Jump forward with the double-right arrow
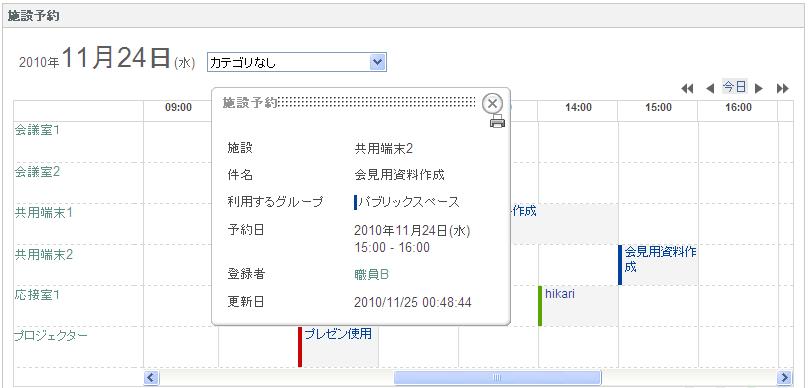Viewport: 808px width, 388px height. click(x=783, y=89)
